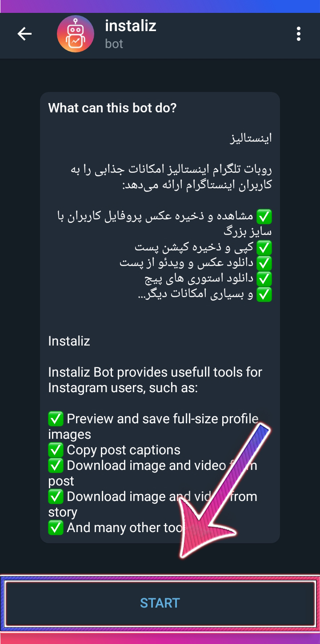Tap the START button
This screenshot has height=644, width=320.
160,603
